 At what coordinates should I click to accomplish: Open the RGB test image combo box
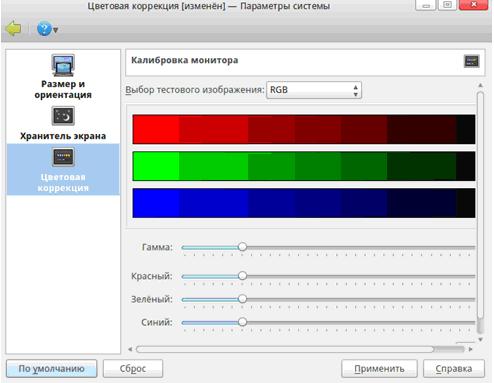tap(314, 90)
